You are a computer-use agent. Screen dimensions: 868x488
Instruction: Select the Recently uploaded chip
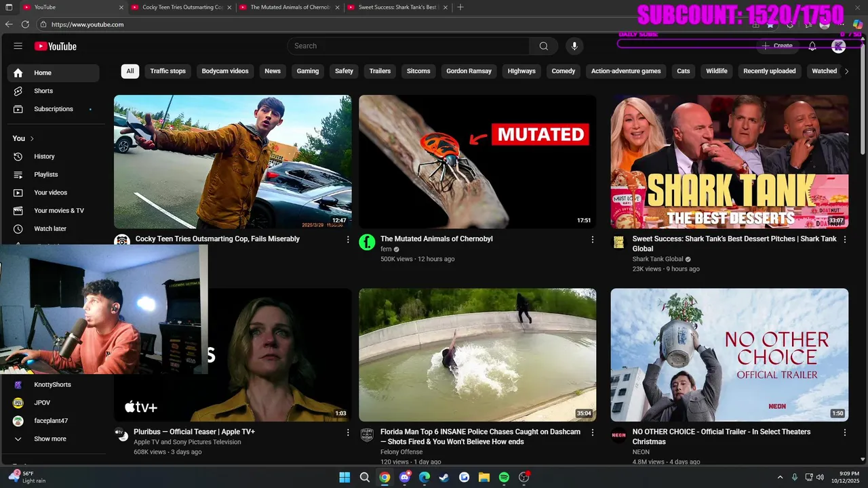(770, 71)
